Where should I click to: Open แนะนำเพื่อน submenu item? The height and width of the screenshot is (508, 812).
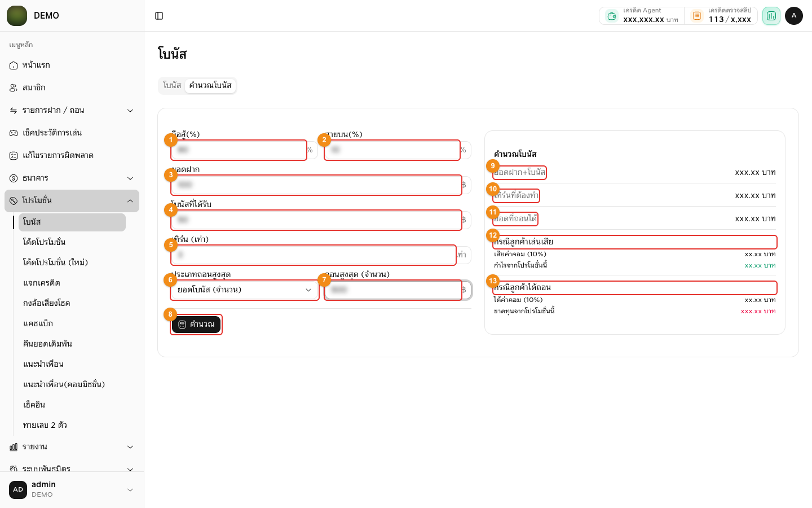coord(72,364)
